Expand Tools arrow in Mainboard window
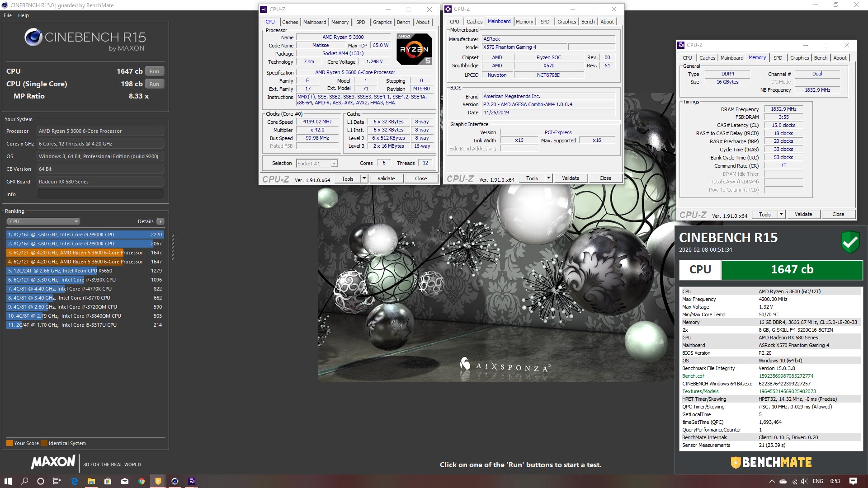Screen dimensions: 868x488 point(548,178)
